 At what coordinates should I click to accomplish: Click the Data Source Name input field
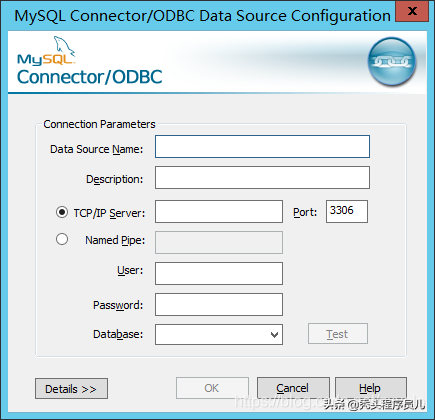pos(262,146)
